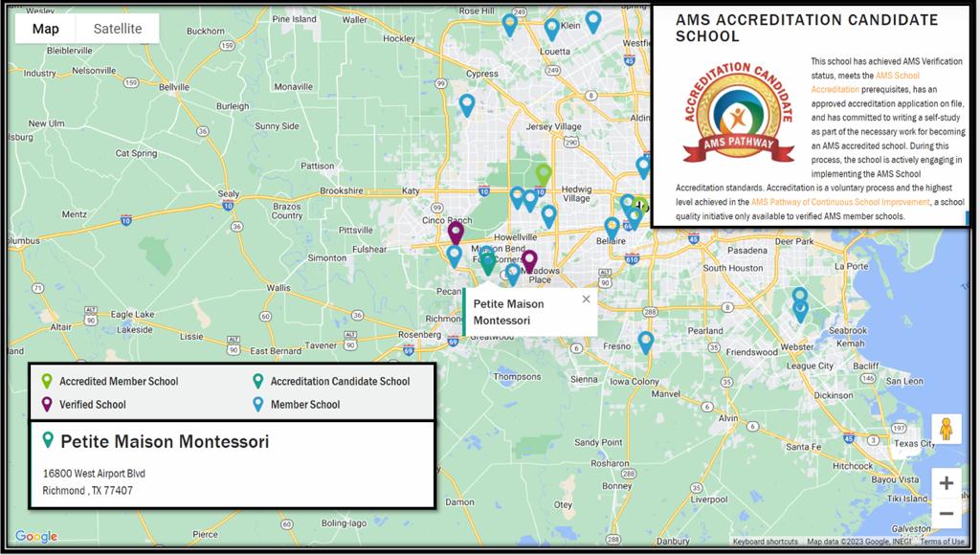The image size is (980, 555).
Task: Zoom out with the minus button
Action: [x=947, y=514]
